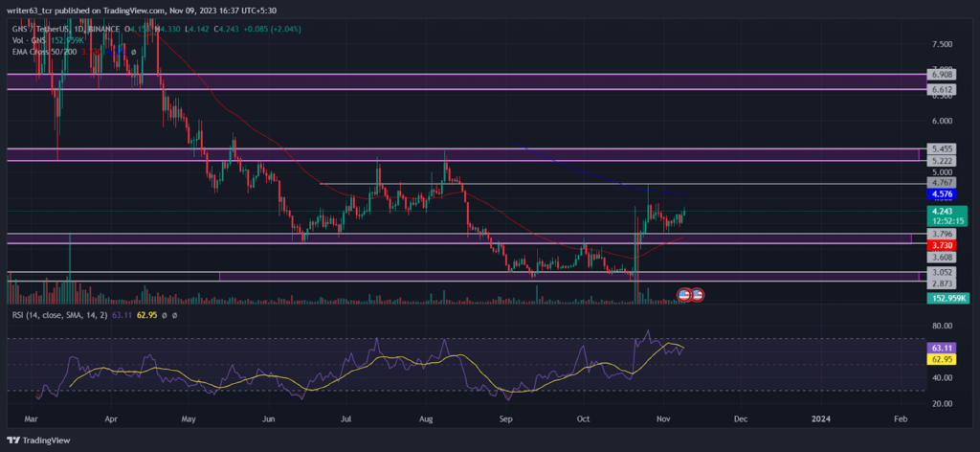This screenshot has width=980, height=452.
Task: Click the 6.612 price label
Action: point(942,89)
